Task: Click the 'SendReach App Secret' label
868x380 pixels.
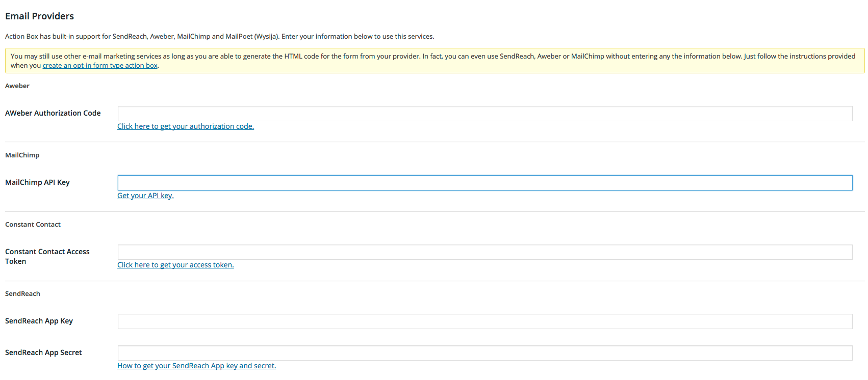Action: click(43, 352)
